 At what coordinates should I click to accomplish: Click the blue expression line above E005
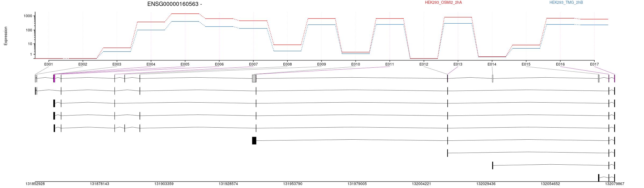coord(185,21)
